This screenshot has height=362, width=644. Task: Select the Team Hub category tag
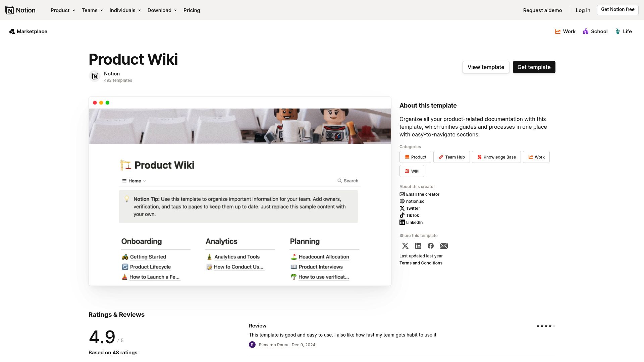click(451, 157)
